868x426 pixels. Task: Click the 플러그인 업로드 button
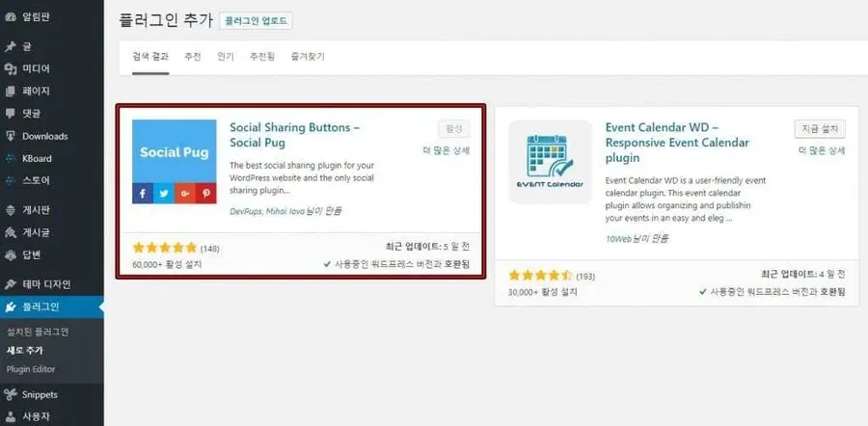pos(256,21)
